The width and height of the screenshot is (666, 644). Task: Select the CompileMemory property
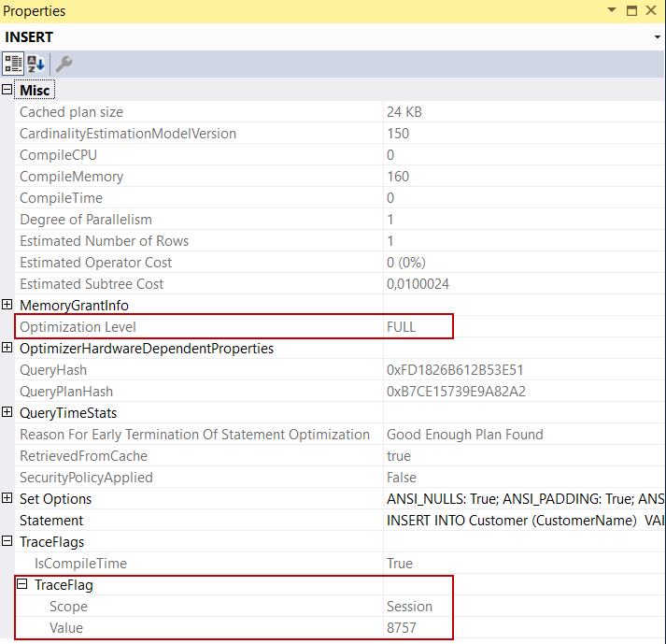(x=71, y=177)
